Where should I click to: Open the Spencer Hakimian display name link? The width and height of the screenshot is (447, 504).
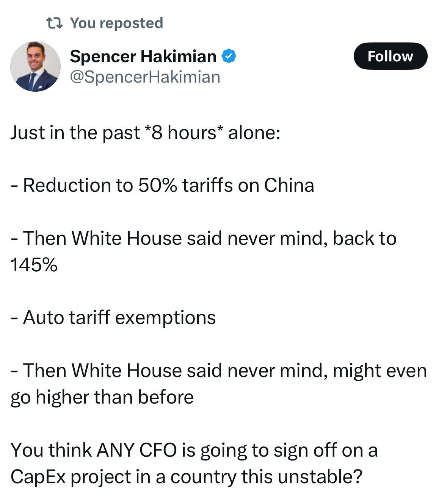(x=143, y=56)
